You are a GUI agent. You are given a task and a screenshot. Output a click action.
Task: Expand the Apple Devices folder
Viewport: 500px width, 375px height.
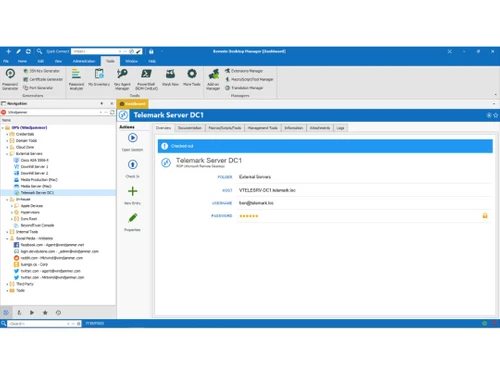[x=12, y=206]
